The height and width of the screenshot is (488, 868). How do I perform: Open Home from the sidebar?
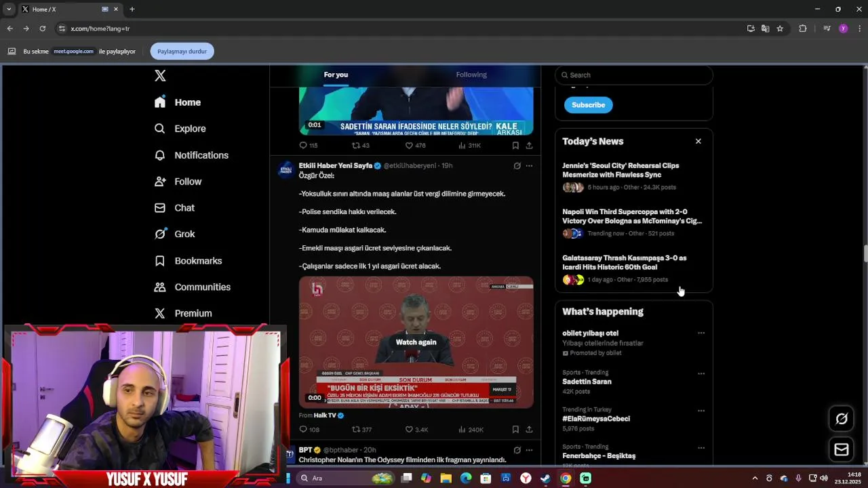[178, 102]
